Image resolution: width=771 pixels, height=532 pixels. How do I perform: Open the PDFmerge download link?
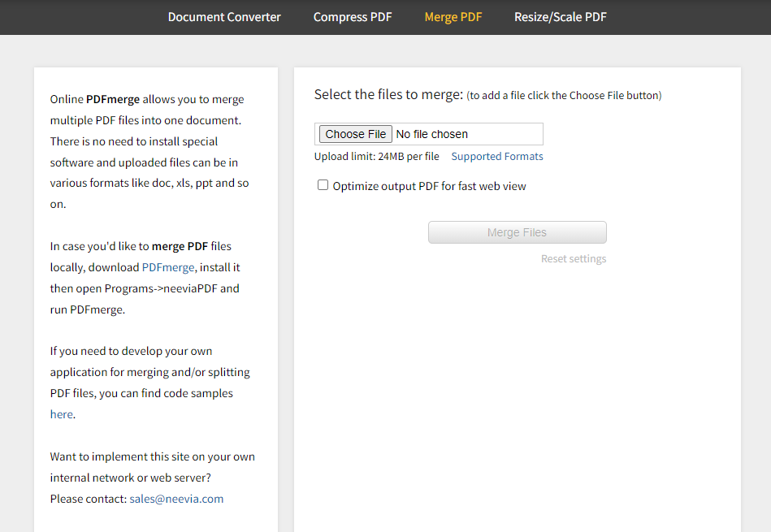coord(168,267)
